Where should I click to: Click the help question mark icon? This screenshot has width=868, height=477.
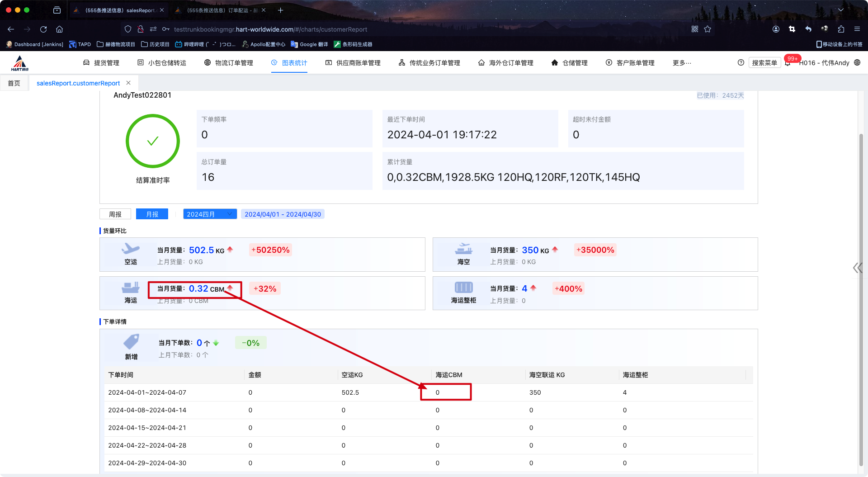tap(741, 63)
